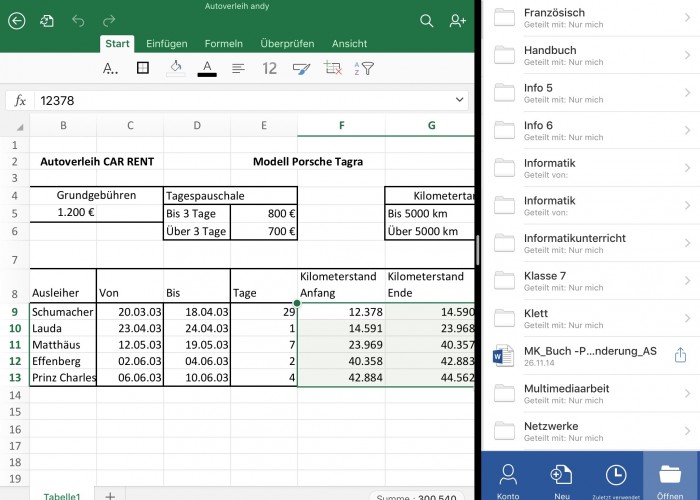Viewport: 700px width, 500px height.
Task: Open text alignment options
Action: (x=238, y=68)
